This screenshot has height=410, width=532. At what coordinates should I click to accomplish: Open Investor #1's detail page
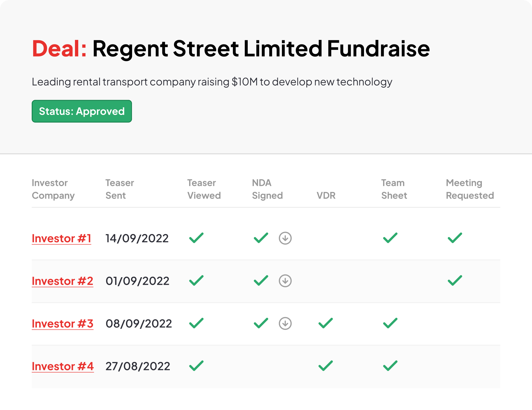point(61,239)
